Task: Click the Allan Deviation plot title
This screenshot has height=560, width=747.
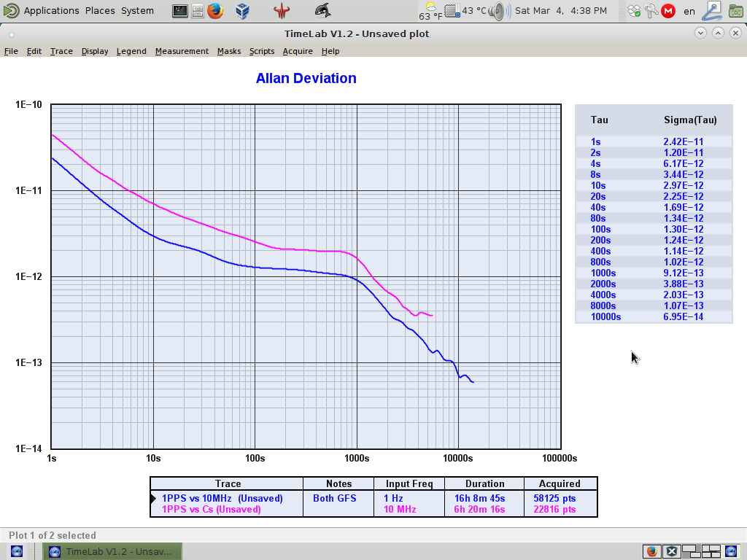Action: (x=306, y=78)
